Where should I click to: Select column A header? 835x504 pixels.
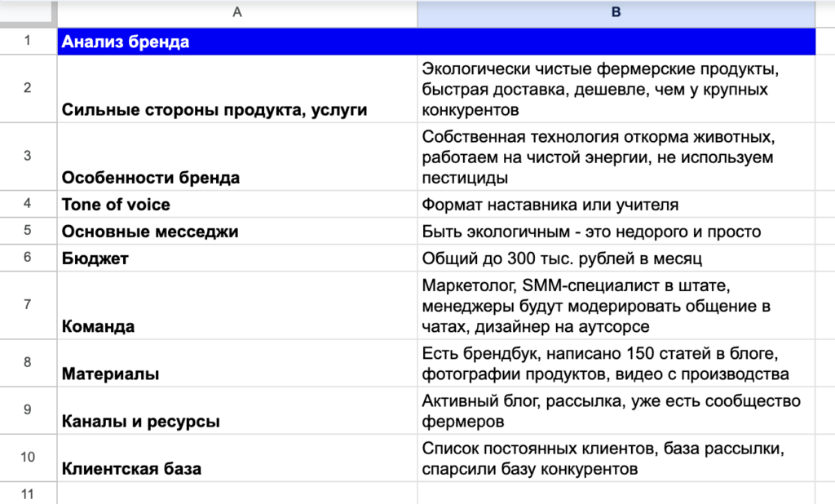pyautogui.click(x=236, y=12)
